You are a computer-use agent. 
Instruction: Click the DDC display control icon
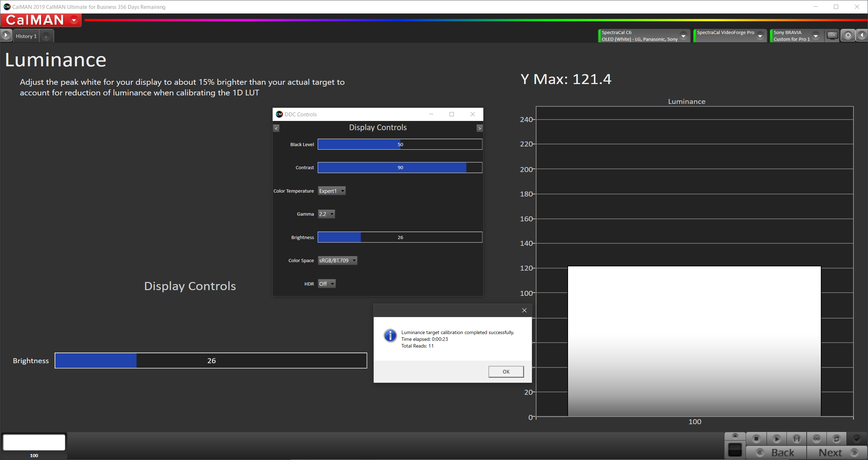[x=832, y=35]
